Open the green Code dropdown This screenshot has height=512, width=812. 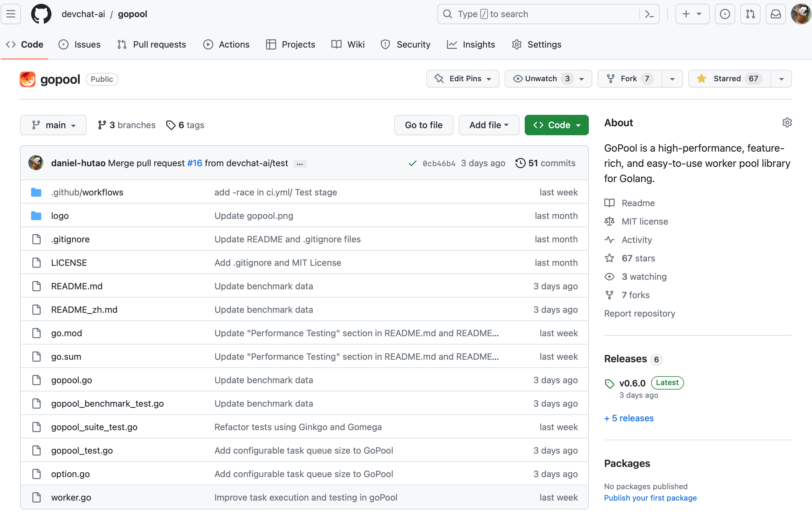pos(556,125)
